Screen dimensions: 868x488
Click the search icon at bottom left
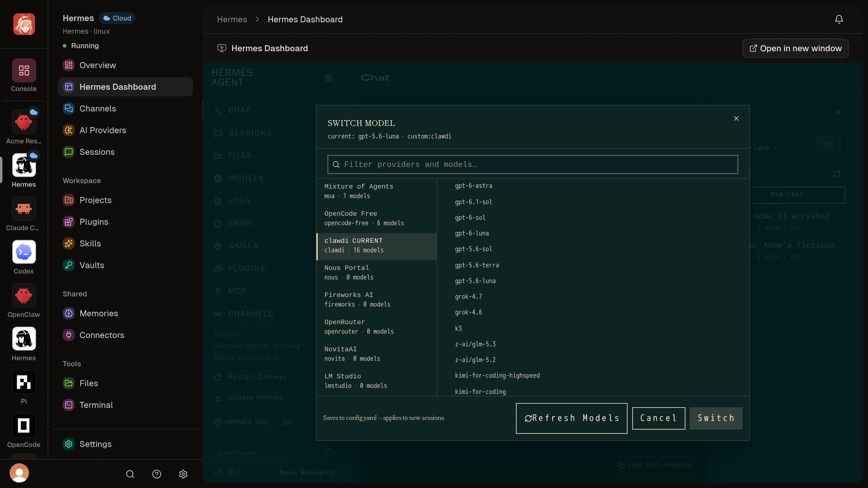coord(130,474)
